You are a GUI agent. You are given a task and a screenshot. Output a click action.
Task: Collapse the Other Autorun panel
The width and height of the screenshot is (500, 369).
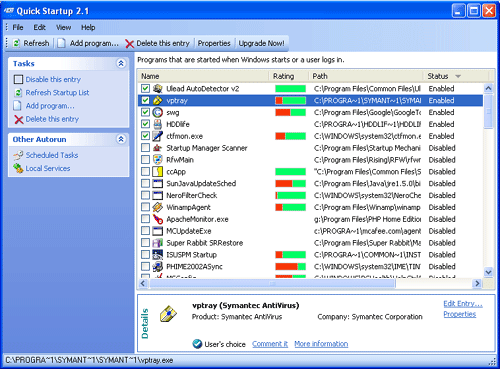coord(121,139)
